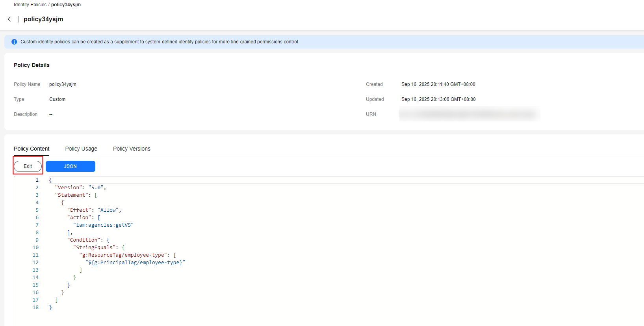Click the blue info icon in the banner

(14, 42)
